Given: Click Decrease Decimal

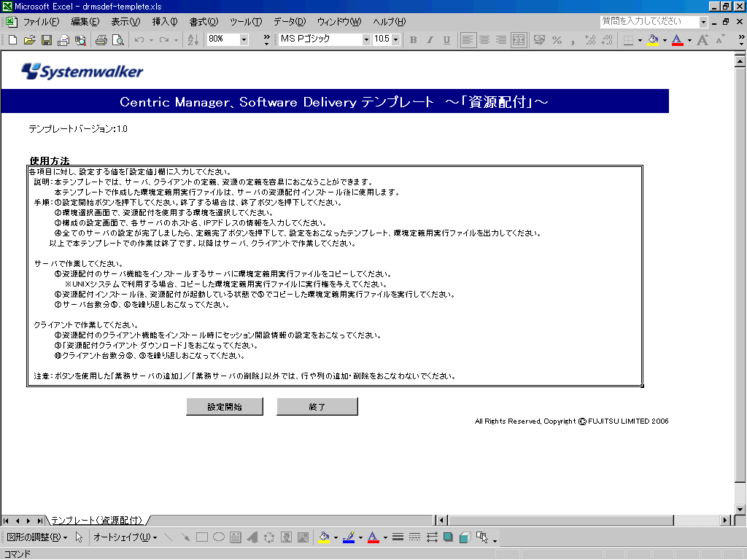Looking at the screenshot, I should click(607, 40).
